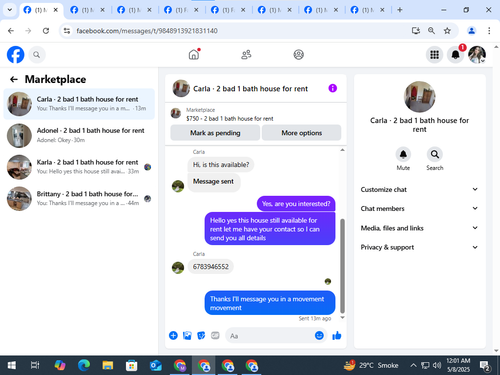
Task: Click the 'Yes, are you interested?' message bubble
Action: pos(296,204)
